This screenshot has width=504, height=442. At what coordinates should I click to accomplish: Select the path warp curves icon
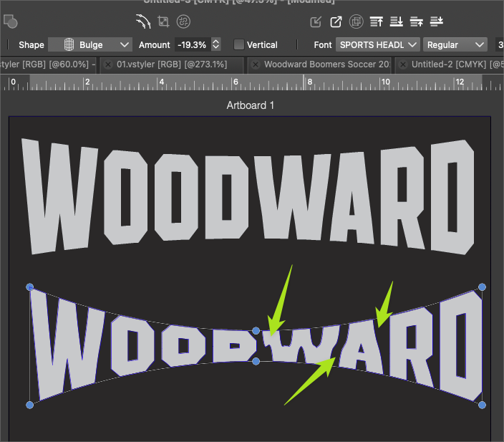click(143, 21)
